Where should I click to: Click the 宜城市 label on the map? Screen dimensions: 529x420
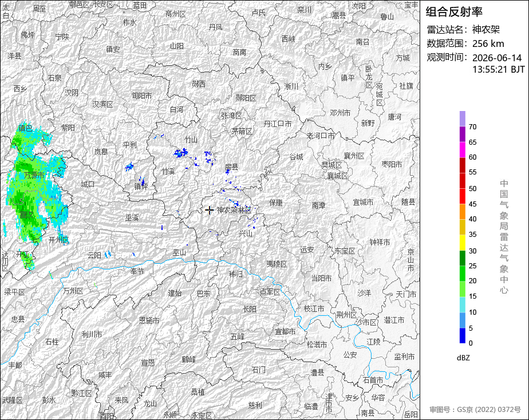point(364,202)
